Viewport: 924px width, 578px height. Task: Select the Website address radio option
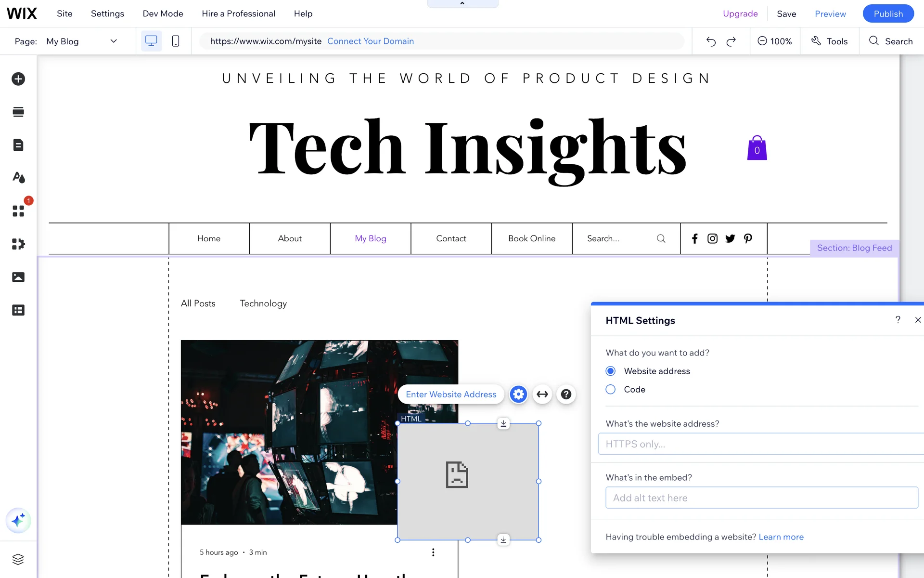(611, 371)
